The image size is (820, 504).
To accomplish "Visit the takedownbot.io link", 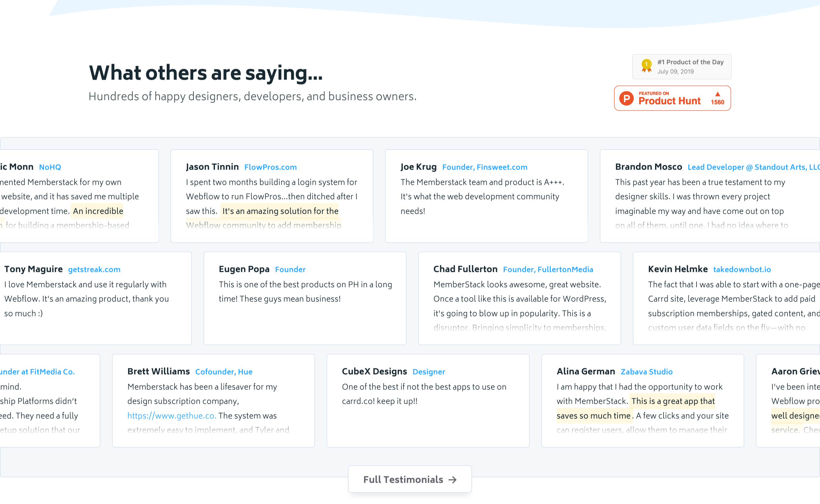I will 742,269.
